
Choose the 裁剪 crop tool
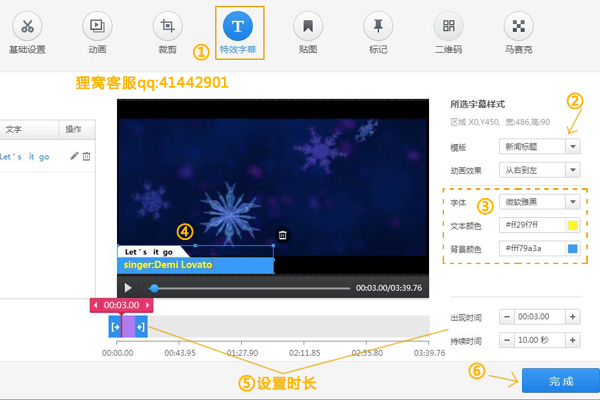[167, 33]
